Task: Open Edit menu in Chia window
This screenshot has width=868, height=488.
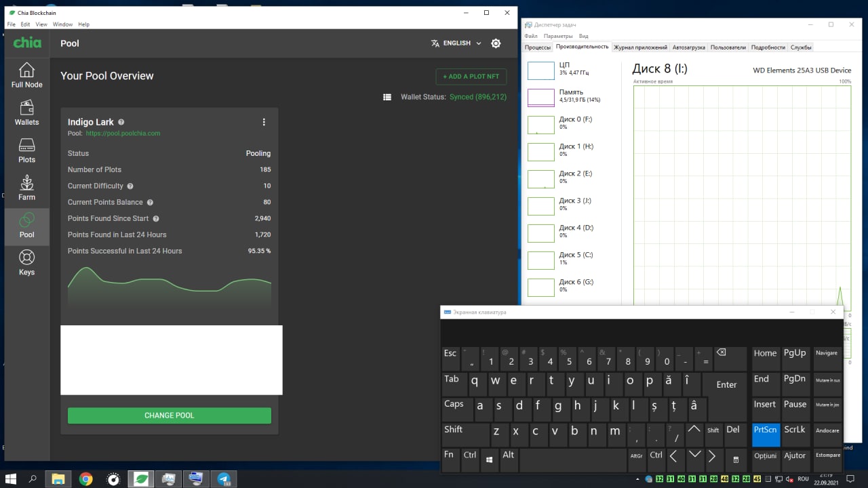Action: click(x=25, y=24)
